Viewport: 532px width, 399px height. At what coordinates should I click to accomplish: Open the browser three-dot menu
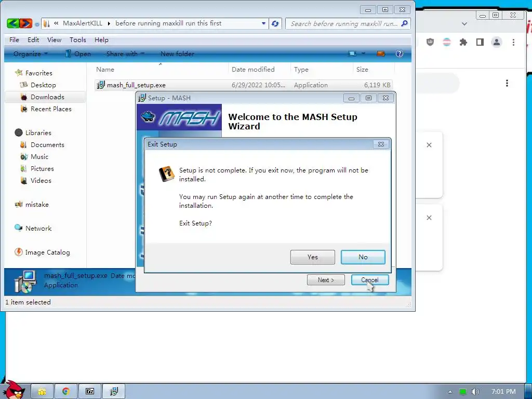pyautogui.click(x=513, y=42)
